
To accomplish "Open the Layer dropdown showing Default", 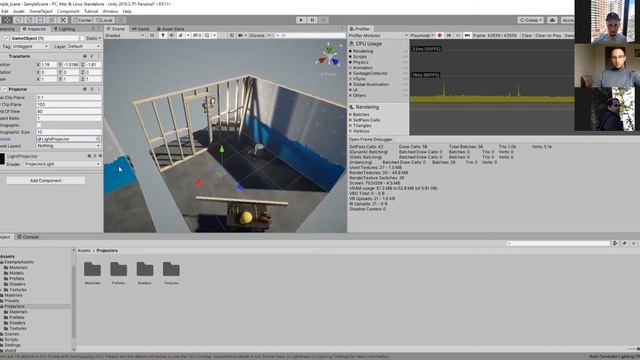I will pyautogui.click(x=84, y=47).
